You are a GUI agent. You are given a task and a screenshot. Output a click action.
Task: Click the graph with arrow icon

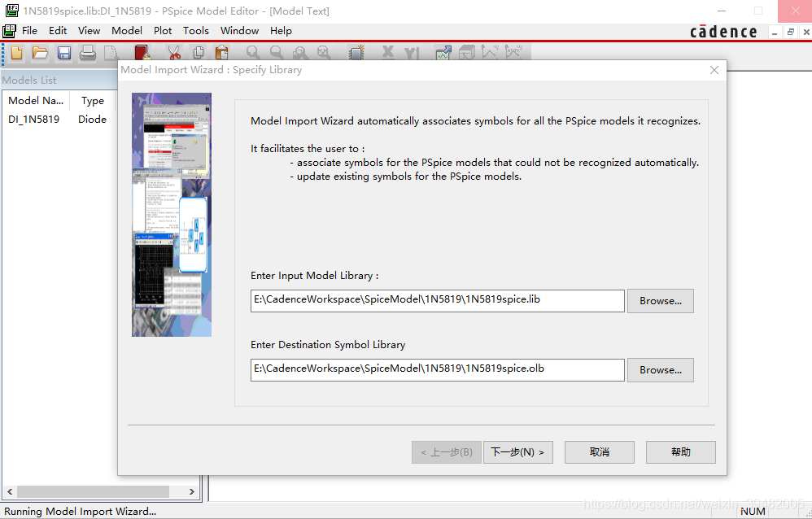tap(443, 53)
